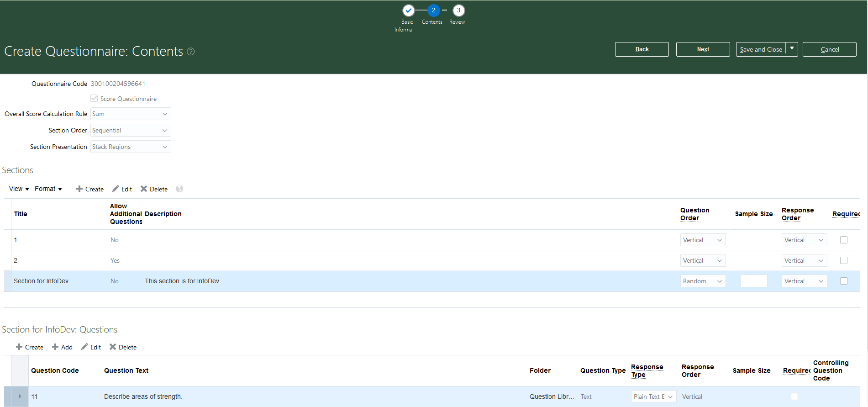Open Question Order dropdown for section 2

tap(703, 260)
